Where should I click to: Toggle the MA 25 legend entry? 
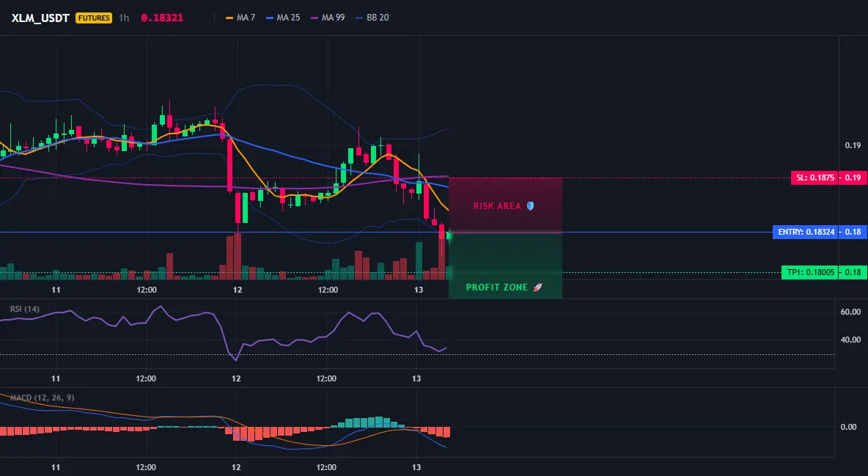283,18
